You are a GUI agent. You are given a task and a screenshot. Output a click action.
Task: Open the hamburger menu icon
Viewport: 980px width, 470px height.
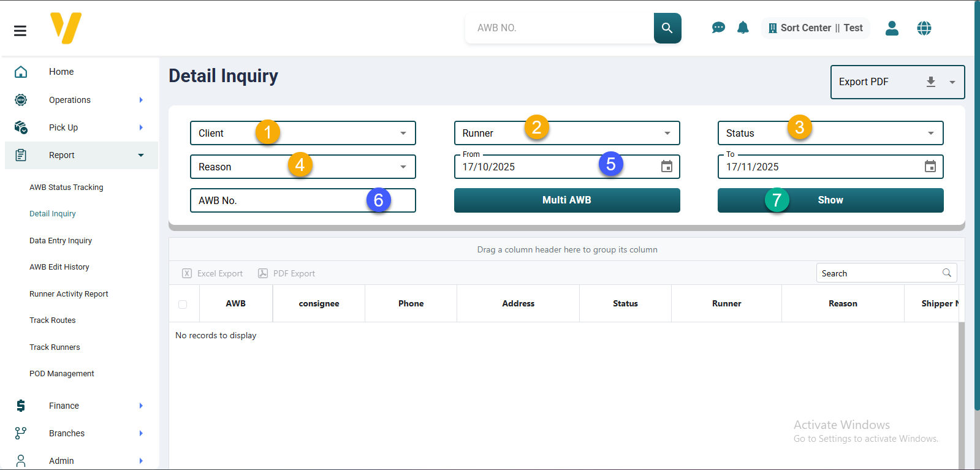point(20,31)
